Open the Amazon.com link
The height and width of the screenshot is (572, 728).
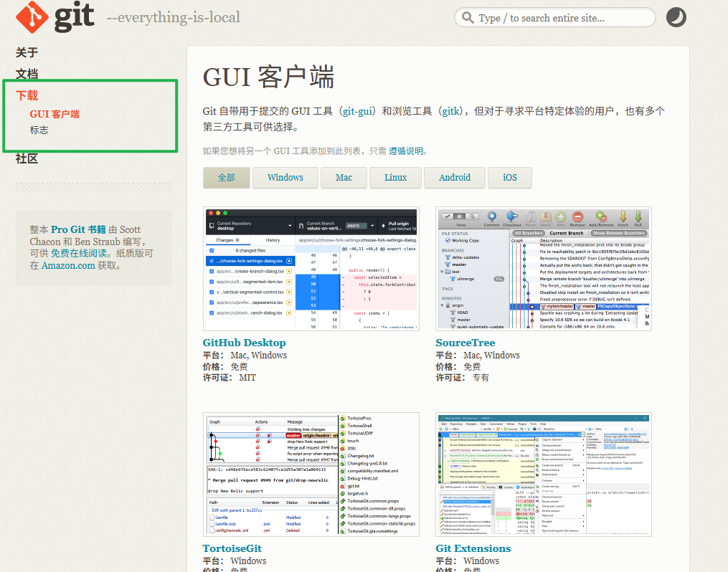click(x=68, y=265)
